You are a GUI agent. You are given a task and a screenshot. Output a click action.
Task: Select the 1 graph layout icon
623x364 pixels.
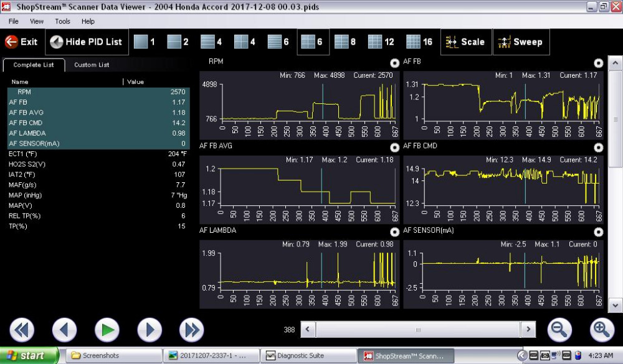[x=141, y=42]
